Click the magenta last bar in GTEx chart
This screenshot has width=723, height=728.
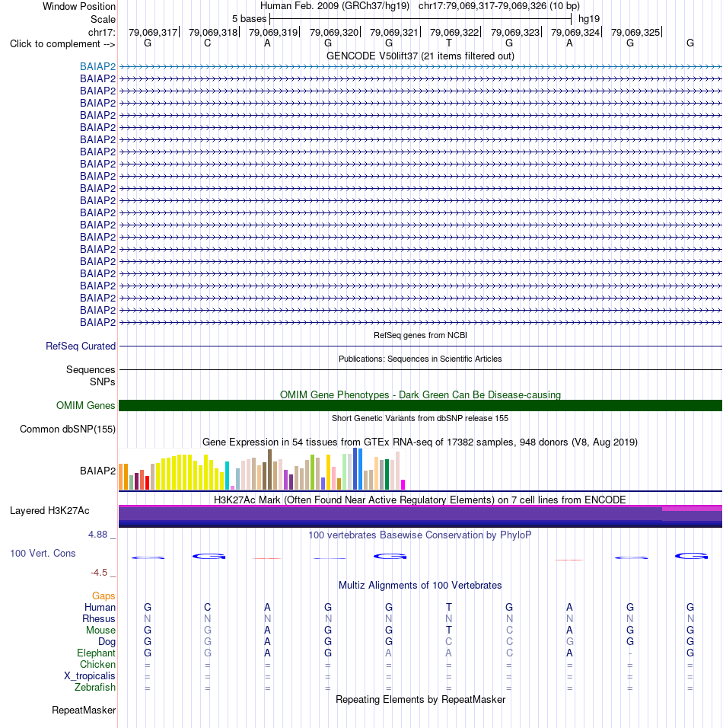tap(403, 485)
